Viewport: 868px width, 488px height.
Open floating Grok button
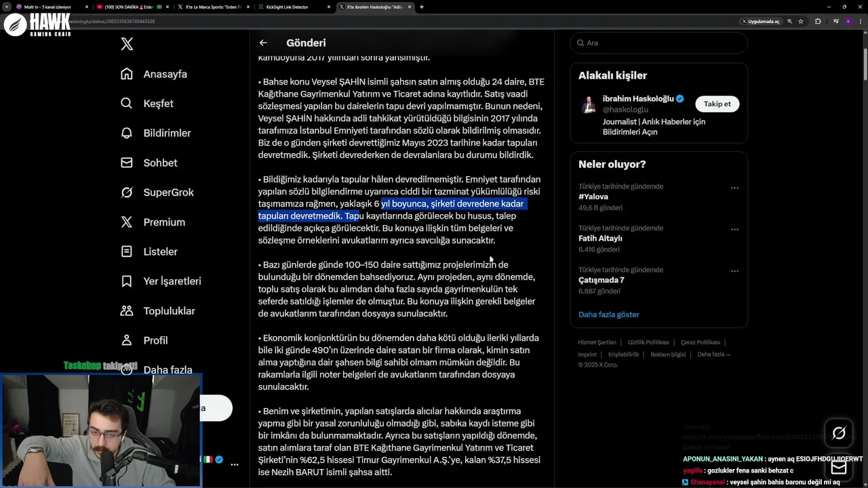839,434
